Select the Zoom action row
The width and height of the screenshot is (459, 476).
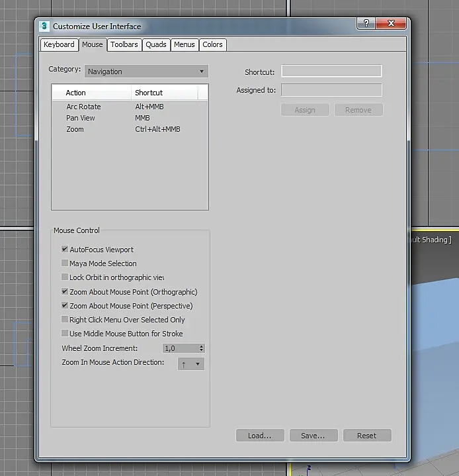[130, 129]
